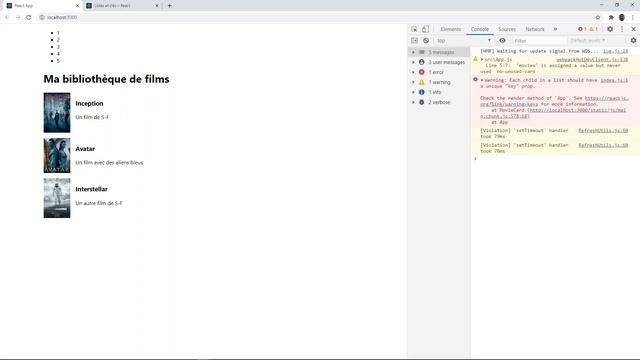Click 'Ma bibliothèque de films' heading

pos(107,79)
